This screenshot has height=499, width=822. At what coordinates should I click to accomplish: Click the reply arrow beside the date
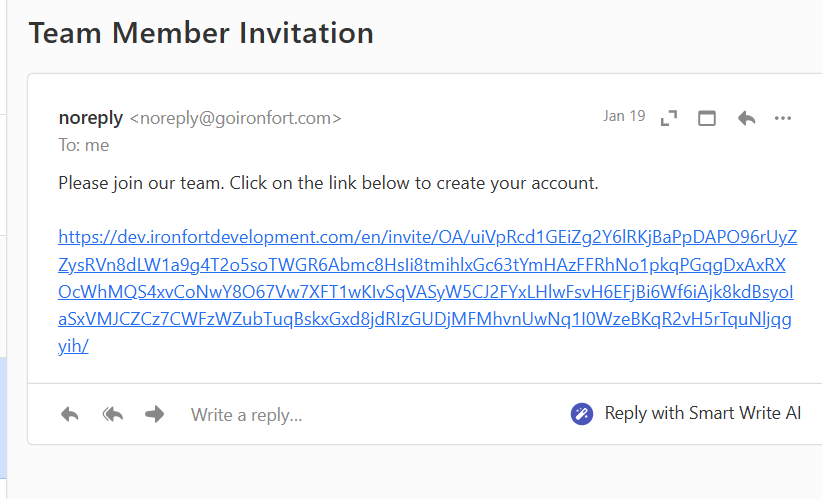point(746,118)
